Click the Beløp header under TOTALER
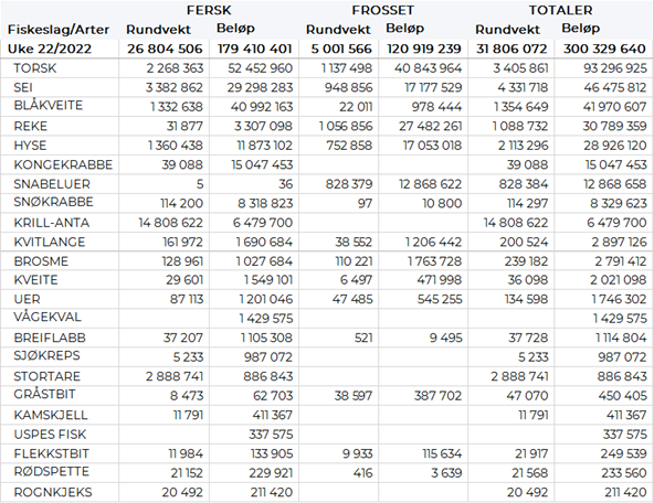The height and width of the screenshot is (503, 653). pos(582,28)
